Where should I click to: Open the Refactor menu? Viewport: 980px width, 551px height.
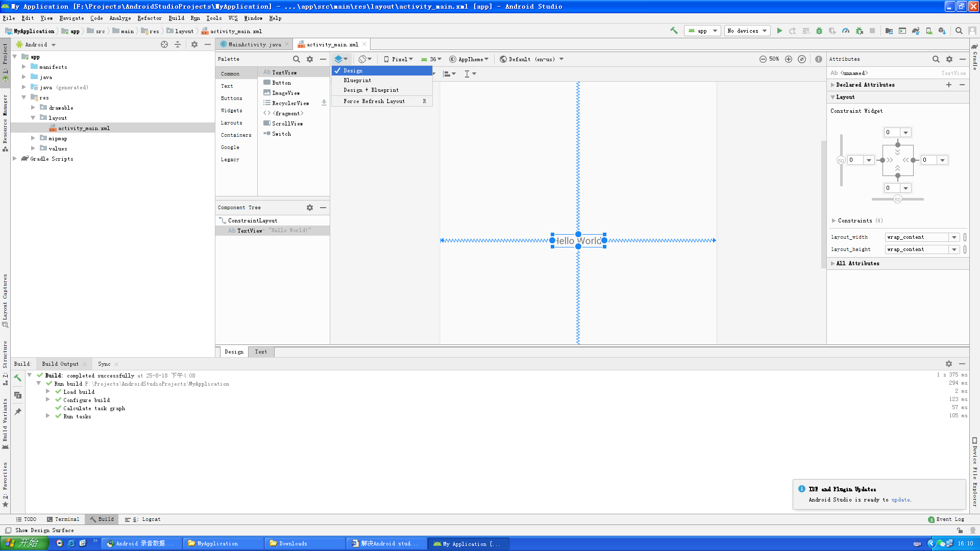tap(150, 18)
